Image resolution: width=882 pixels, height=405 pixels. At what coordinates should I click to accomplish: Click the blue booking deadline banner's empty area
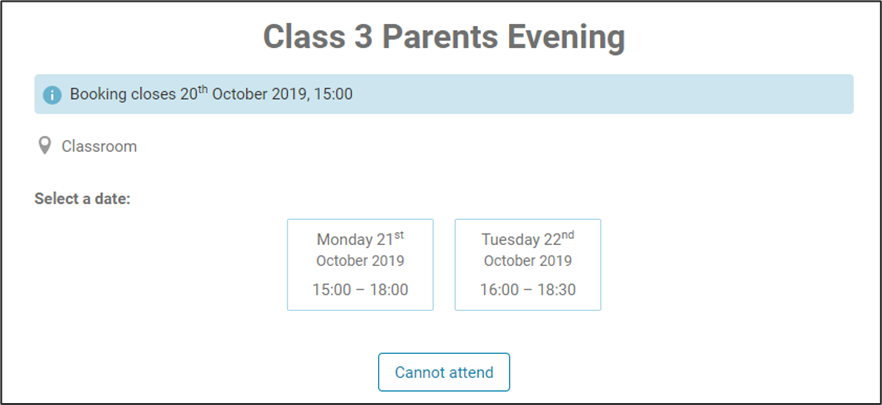[600, 95]
